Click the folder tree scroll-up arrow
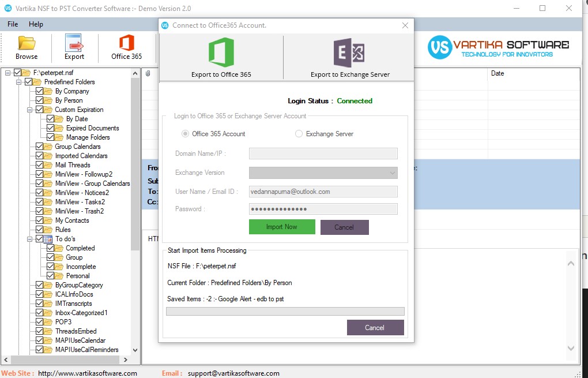 tap(135, 73)
